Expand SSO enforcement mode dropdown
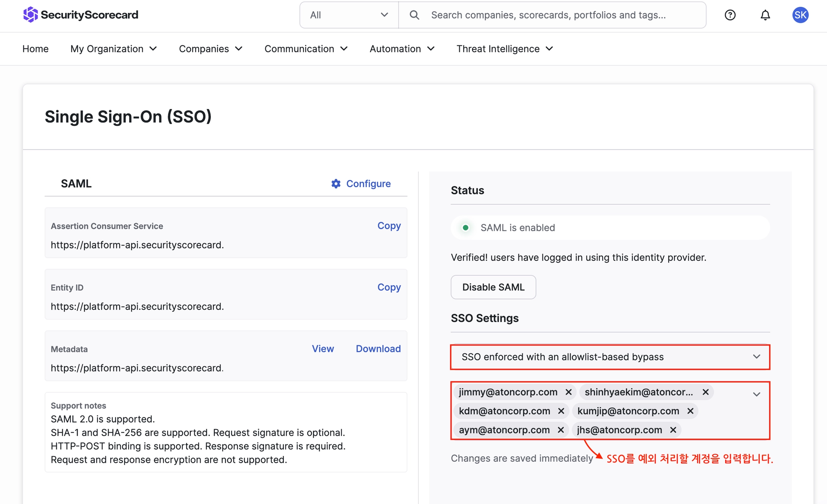827x504 pixels. (756, 357)
